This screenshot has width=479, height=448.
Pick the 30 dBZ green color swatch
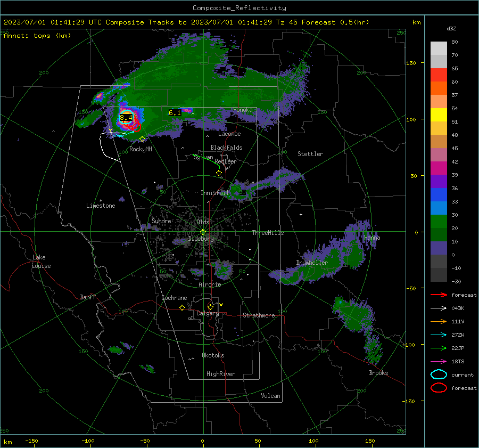[439, 221]
